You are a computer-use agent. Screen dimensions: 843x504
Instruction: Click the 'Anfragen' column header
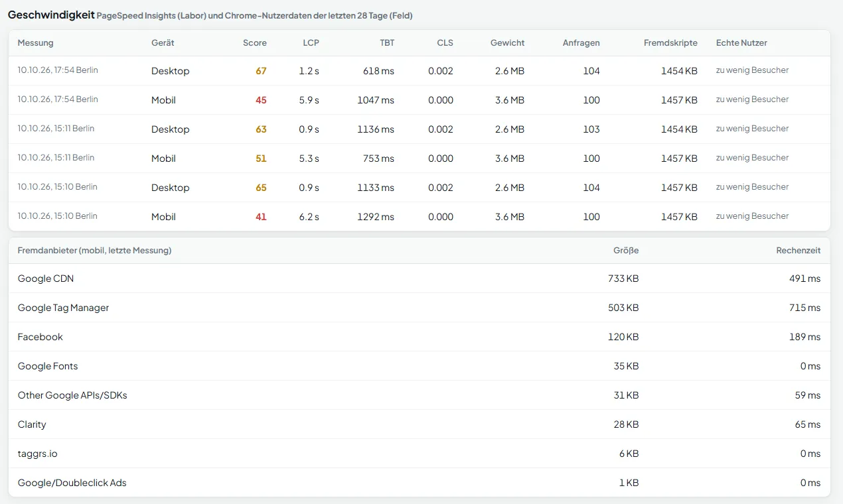581,42
